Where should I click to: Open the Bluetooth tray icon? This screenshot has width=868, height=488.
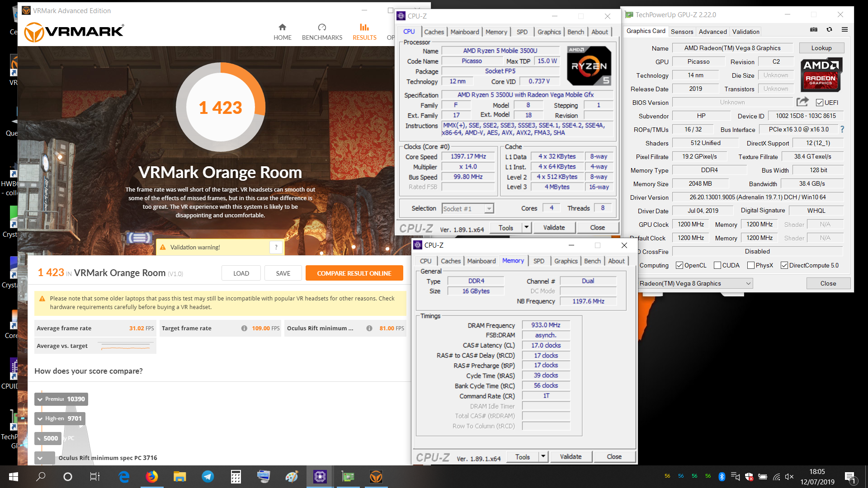[722, 477]
